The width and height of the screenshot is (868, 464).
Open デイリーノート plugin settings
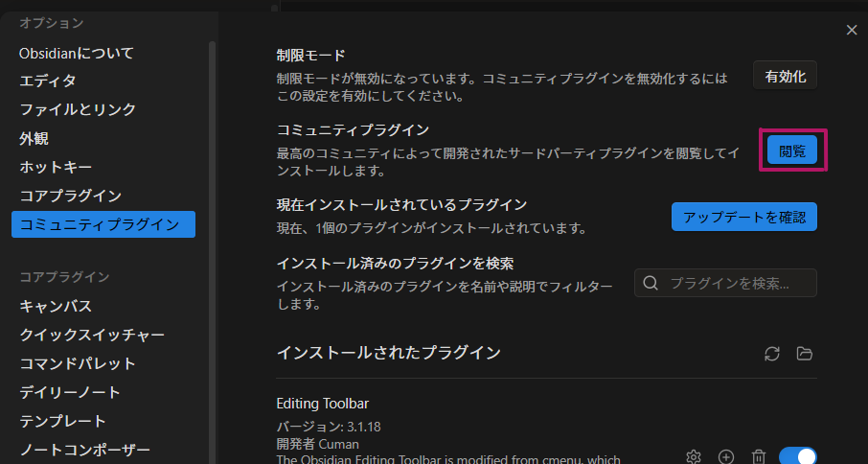point(70,392)
